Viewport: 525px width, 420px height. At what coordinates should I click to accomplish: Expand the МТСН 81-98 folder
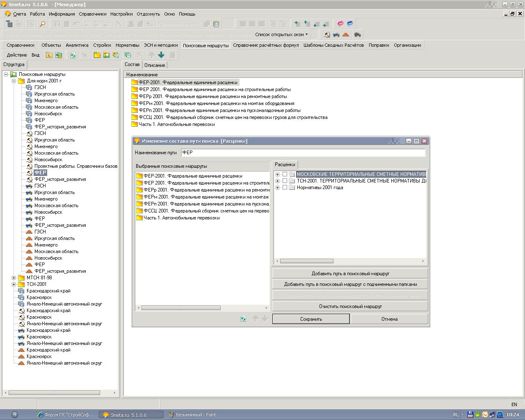[14, 278]
